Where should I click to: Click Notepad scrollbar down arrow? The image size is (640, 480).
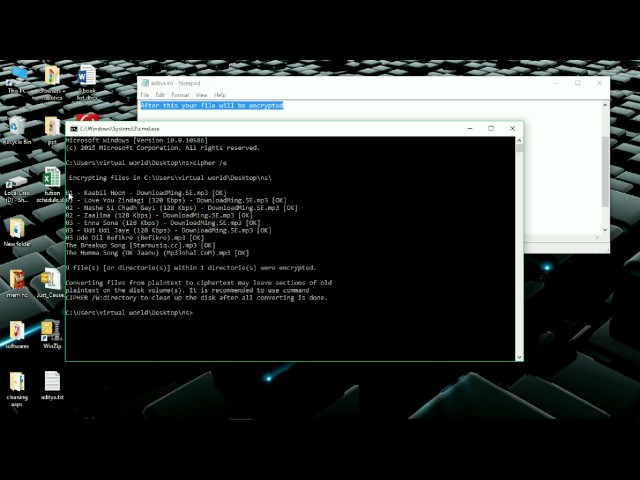coord(605,230)
